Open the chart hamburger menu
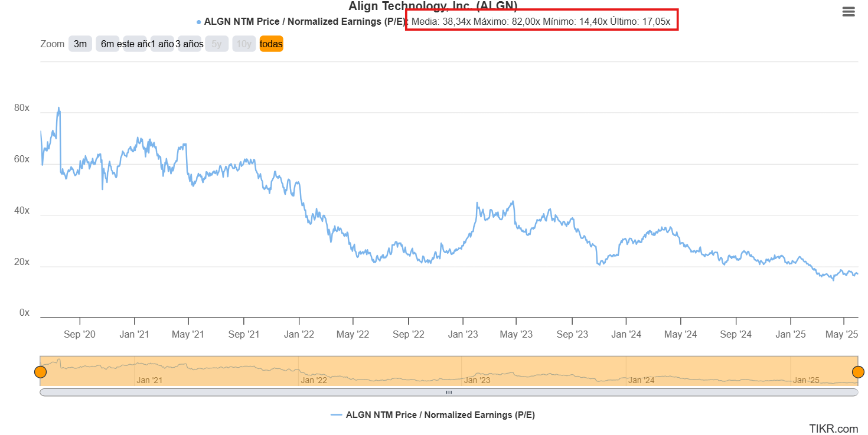The height and width of the screenshot is (435, 868). coord(848,12)
